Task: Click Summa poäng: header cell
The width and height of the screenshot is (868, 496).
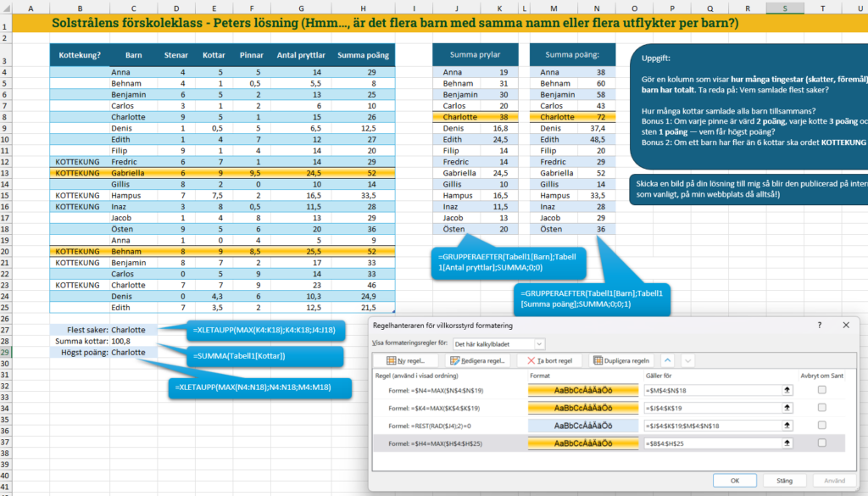Action: point(572,54)
